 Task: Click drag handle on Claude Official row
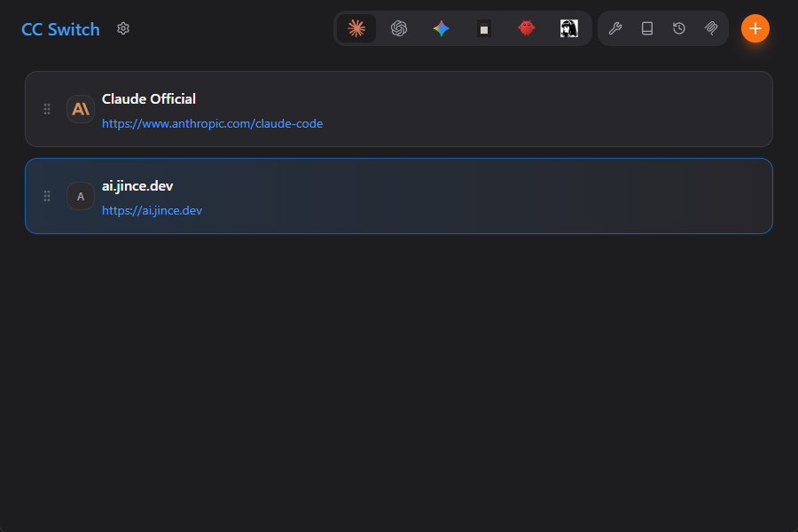[47, 109]
